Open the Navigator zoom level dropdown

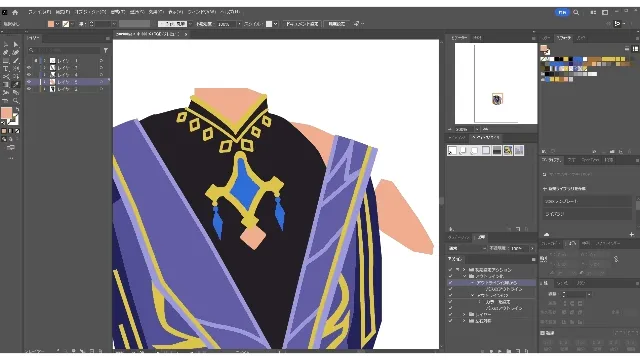[477, 129]
